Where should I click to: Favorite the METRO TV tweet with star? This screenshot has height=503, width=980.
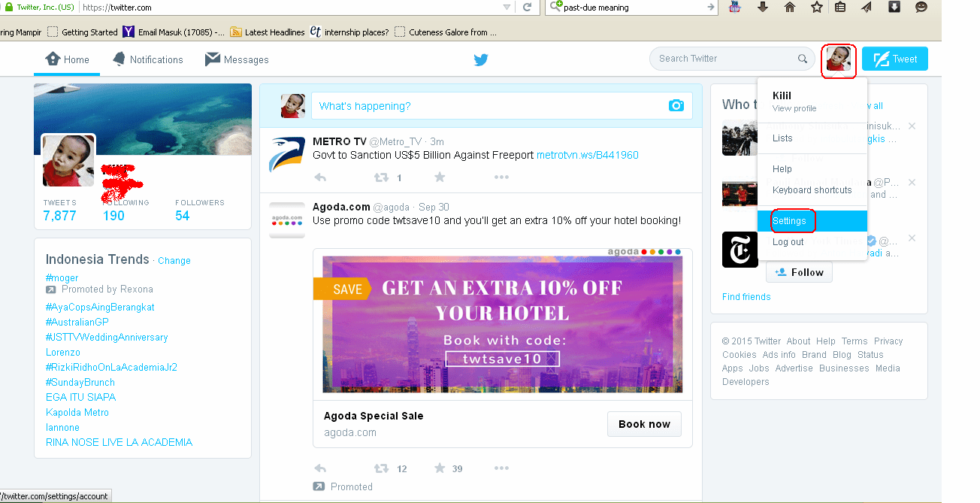(x=440, y=177)
